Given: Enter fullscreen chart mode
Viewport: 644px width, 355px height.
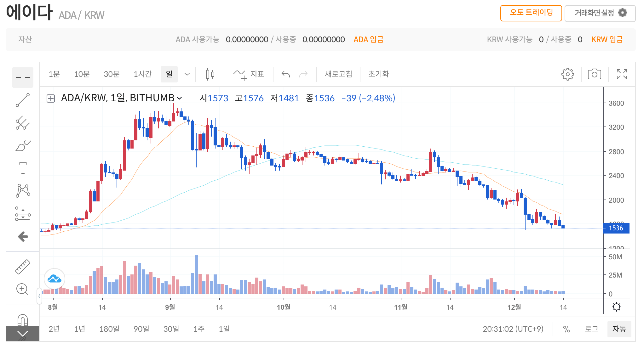Looking at the screenshot, I should pyautogui.click(x=622, y=74).
